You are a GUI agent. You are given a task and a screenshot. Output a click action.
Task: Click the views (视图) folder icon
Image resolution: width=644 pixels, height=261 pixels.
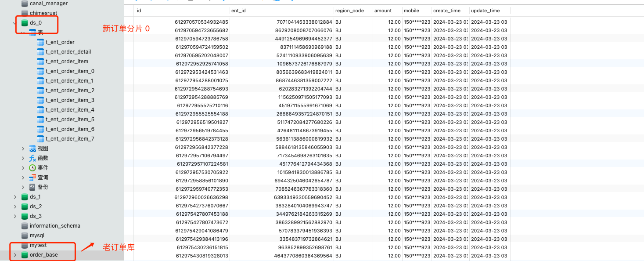32,149
